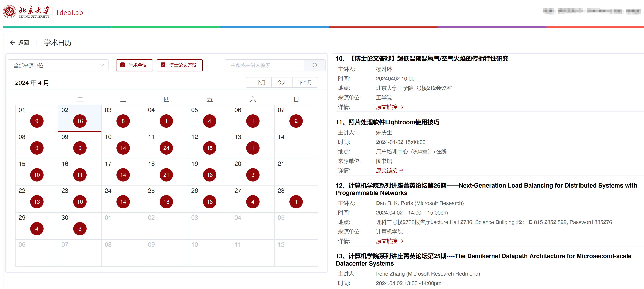Open the 16-event badge on April 02
Screen dimensions: 644x289
click(x=80, y=121)
